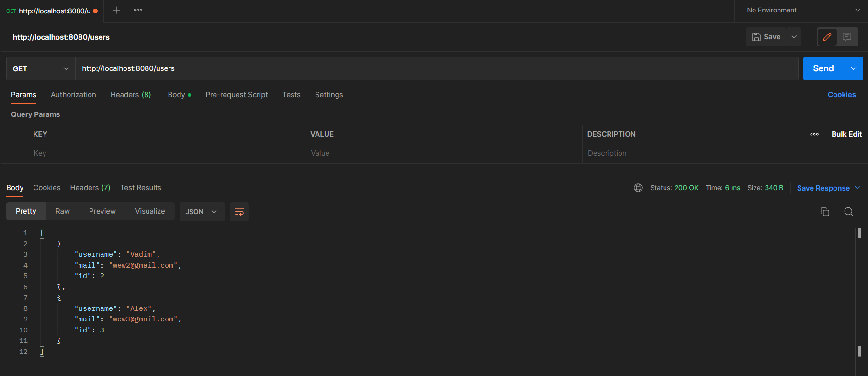Copy the response using the copy icon
Image resolution: width=868 pixels, height=376 pixels.
(824, 212)
